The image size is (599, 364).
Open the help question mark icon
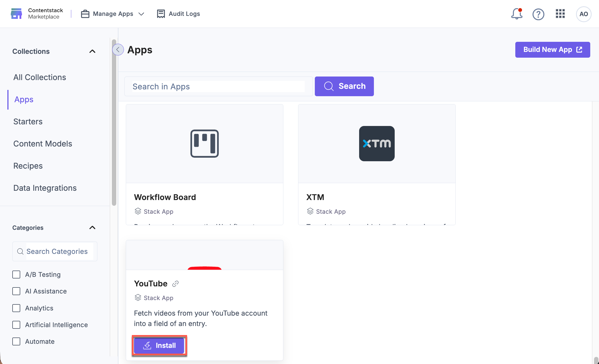pos(538,14)
